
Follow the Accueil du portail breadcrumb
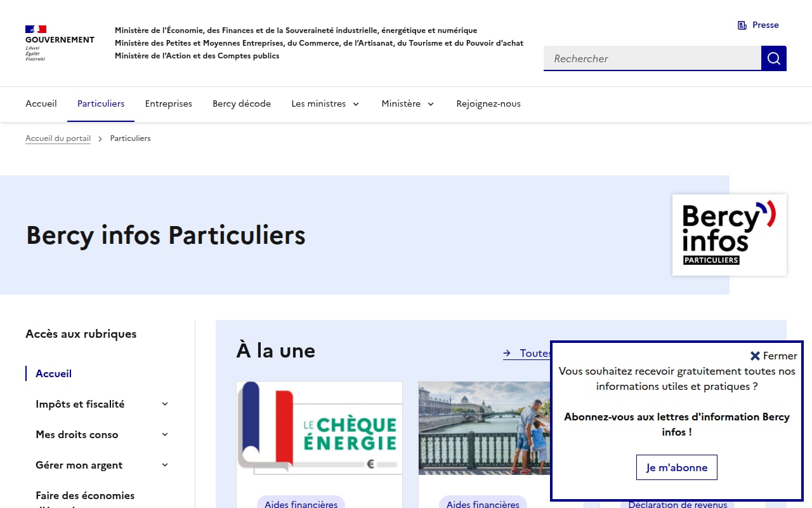(58, 138)
